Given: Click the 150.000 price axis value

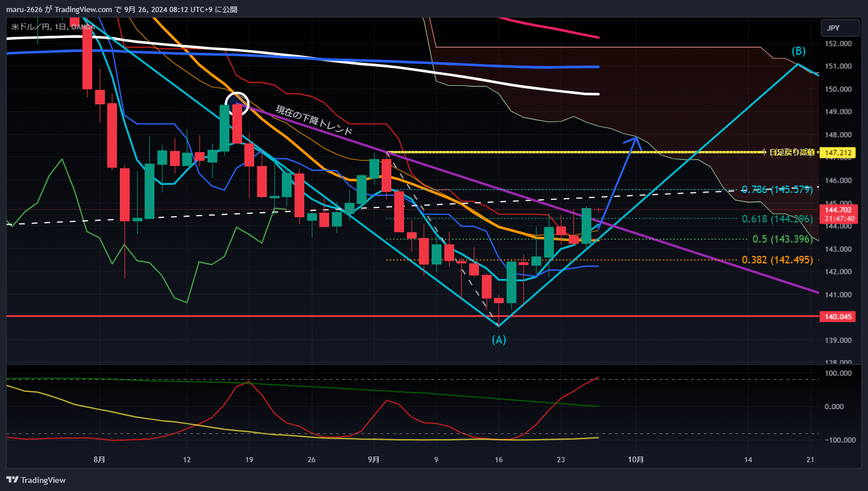Looking at the screenshot, I should 838,89.
